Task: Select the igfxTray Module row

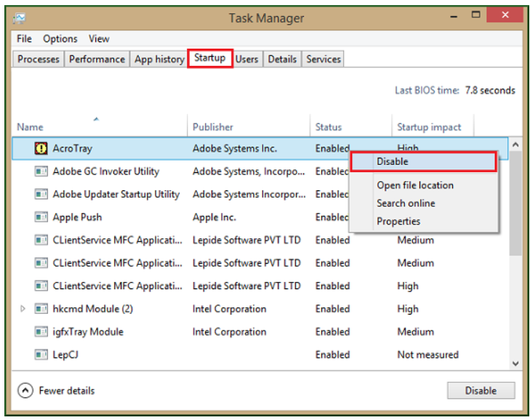Action: click(x=260, y=331)
